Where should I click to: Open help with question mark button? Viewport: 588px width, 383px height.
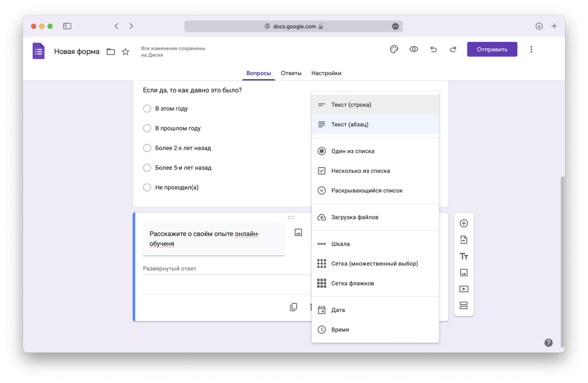pyautogui.click(x=548, y=343)
